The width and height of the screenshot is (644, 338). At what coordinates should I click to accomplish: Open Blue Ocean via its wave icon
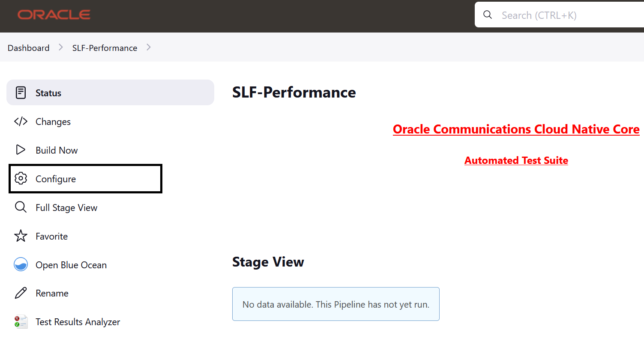21,264
